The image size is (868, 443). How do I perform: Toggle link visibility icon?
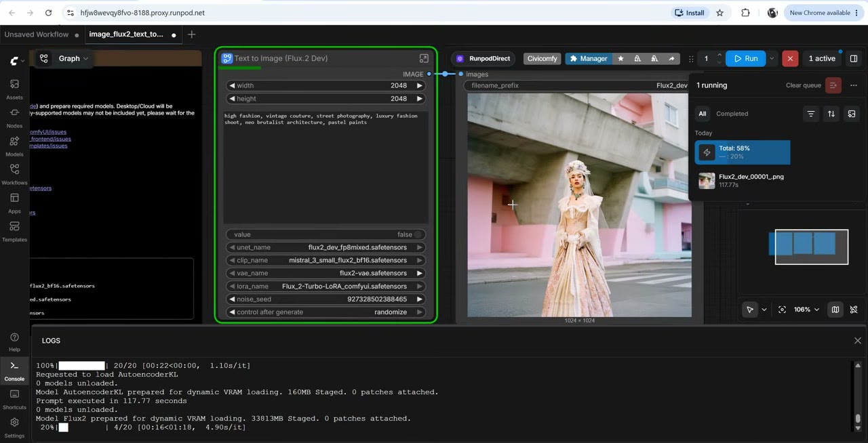854,310
